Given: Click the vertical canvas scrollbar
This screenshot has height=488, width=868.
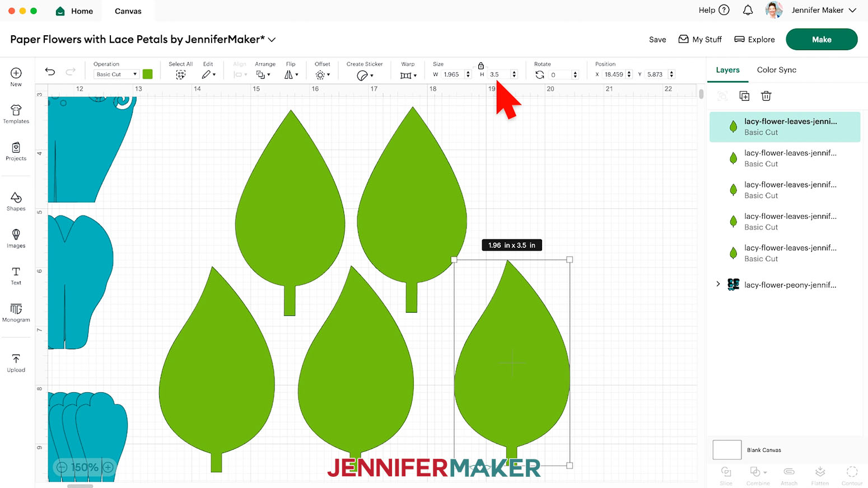Looking at the screenshot, I should 701,93.
